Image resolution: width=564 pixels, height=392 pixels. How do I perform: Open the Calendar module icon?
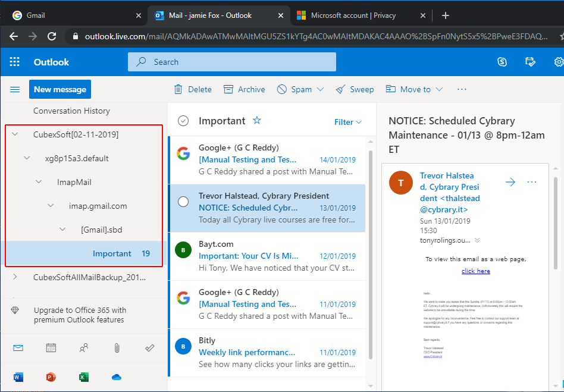pos(51,348)
